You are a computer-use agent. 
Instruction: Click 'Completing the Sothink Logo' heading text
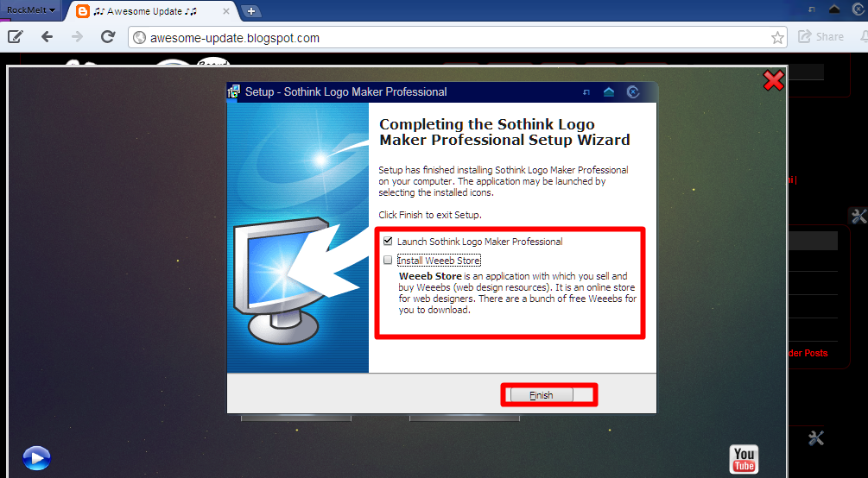click(x=487, y=124)
